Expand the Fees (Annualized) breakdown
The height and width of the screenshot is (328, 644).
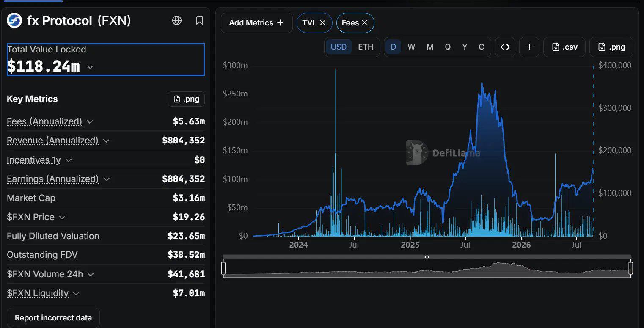click(90, 122)
